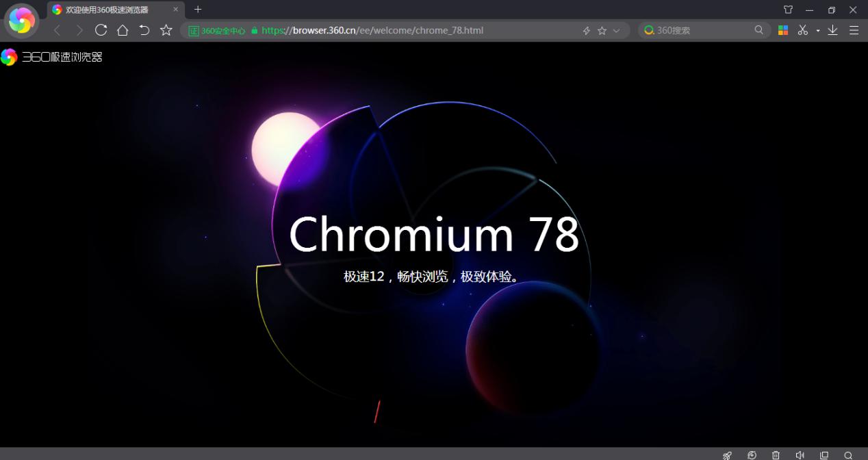Refresh the current page
The width and height of the screenshot is (868, 460).
[101, 30]
